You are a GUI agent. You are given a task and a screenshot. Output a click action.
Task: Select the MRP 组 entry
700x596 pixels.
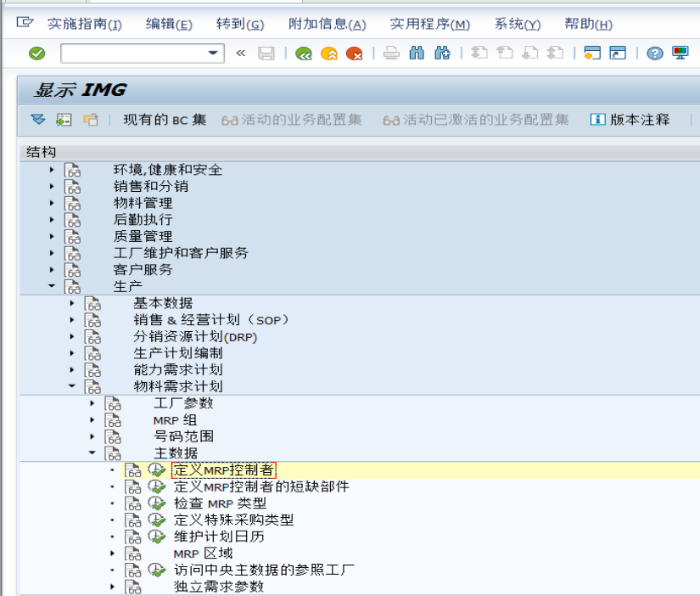tap(175, 420)
